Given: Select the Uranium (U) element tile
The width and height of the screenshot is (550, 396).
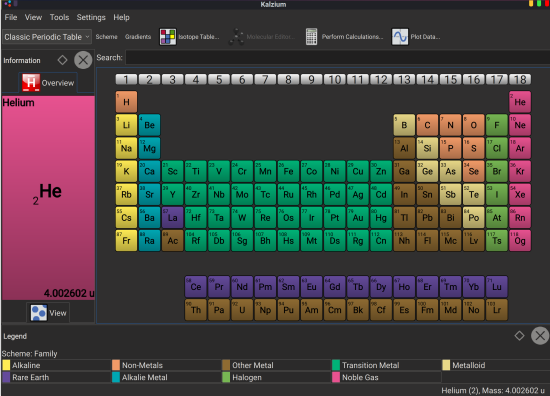Looking at the screenshot, I should click(242, 310).
